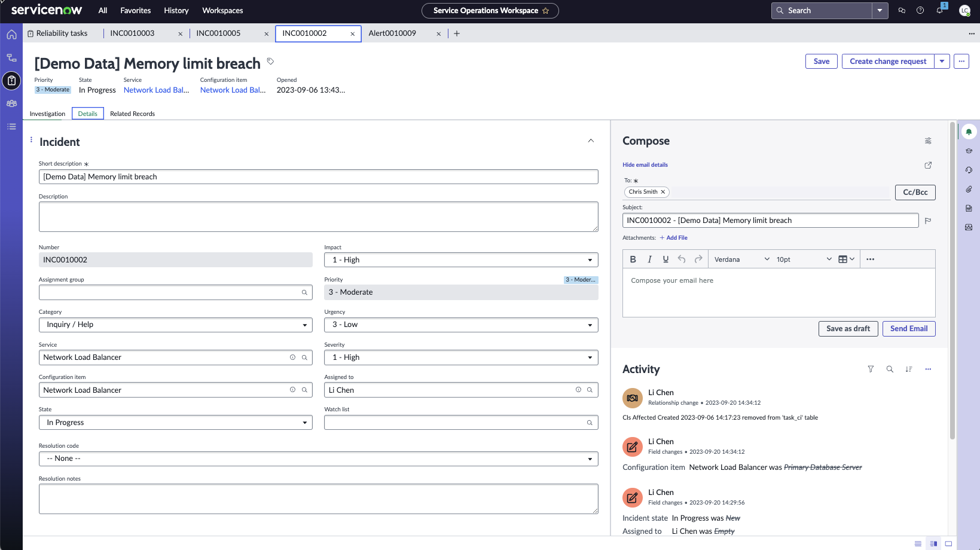
Task: Open the teams icon in left sidebar
Action: pos(11,103)
